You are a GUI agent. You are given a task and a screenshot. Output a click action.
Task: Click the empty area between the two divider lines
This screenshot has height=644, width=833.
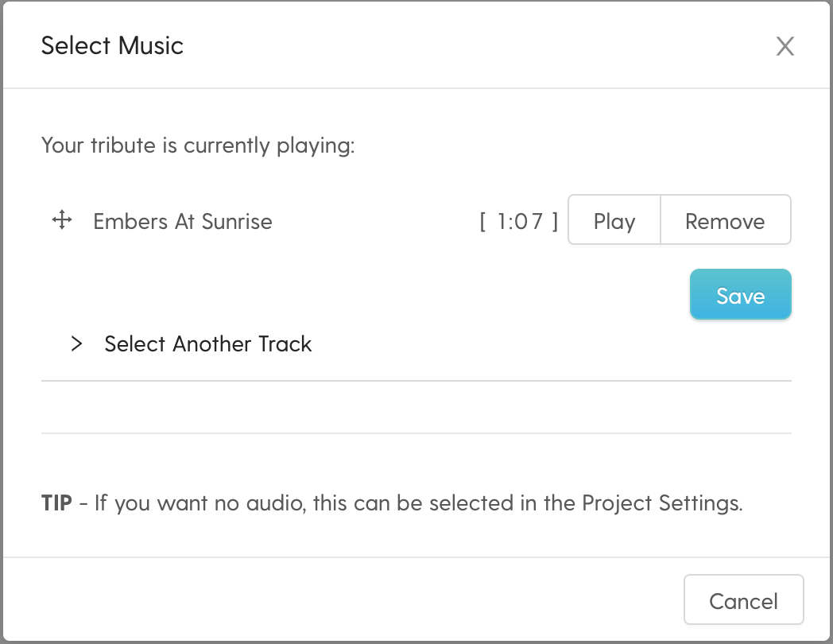416,407
